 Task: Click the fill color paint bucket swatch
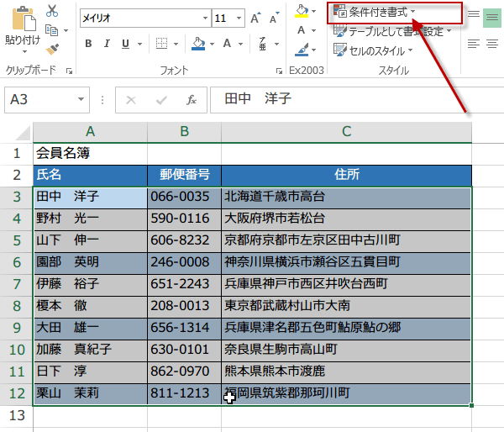point(198,42)
